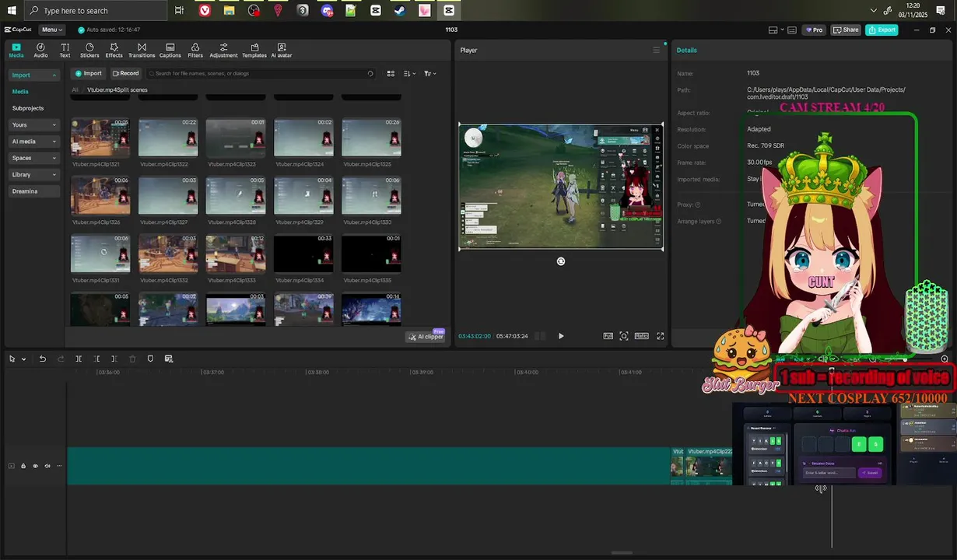Click the Share button

pos(846,30)
